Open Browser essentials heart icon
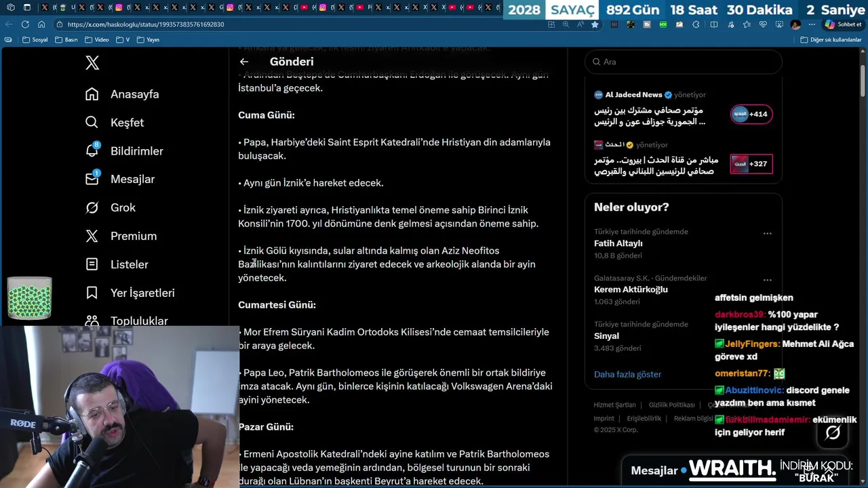 (763, 24)
